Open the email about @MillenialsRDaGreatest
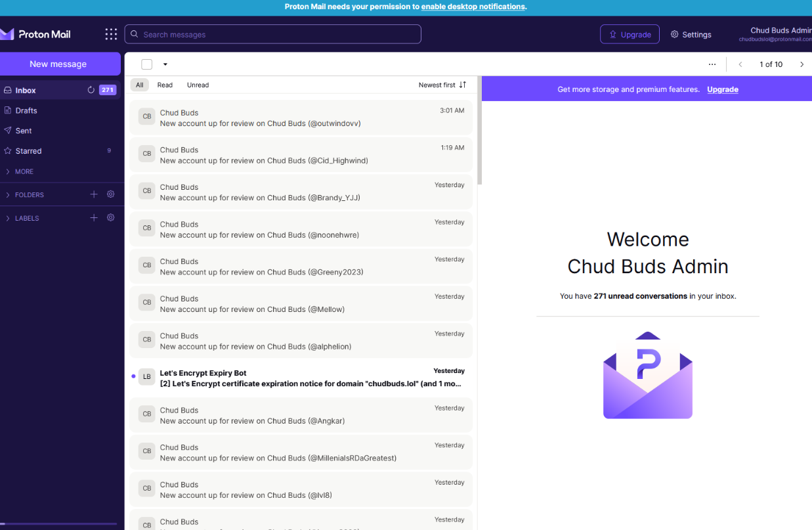Screen dimensions: 812x530 (x=301, y=453)
